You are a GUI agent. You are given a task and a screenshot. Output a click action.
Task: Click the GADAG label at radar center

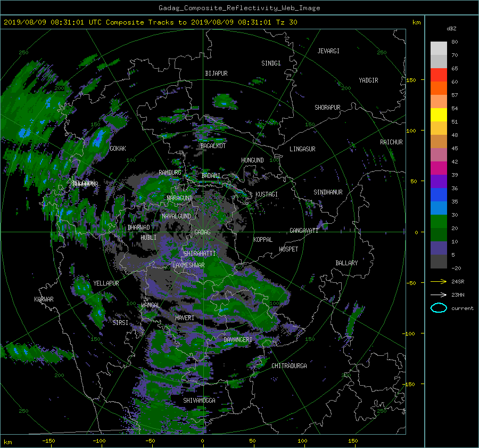click(202, 232)
